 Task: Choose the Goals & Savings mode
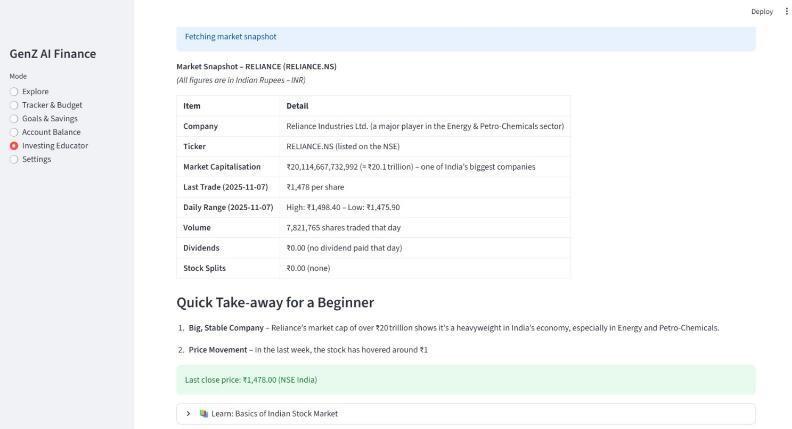pos(14,119)
